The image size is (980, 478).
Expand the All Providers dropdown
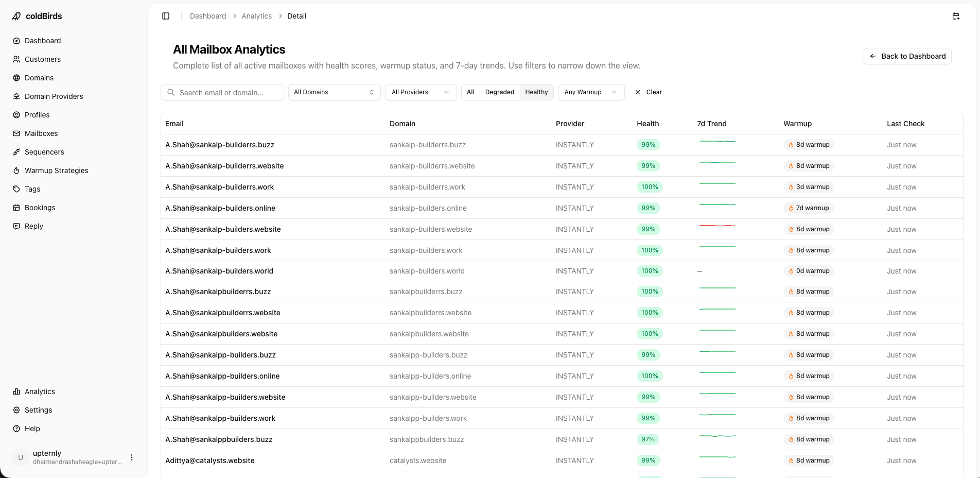[420, 92]
